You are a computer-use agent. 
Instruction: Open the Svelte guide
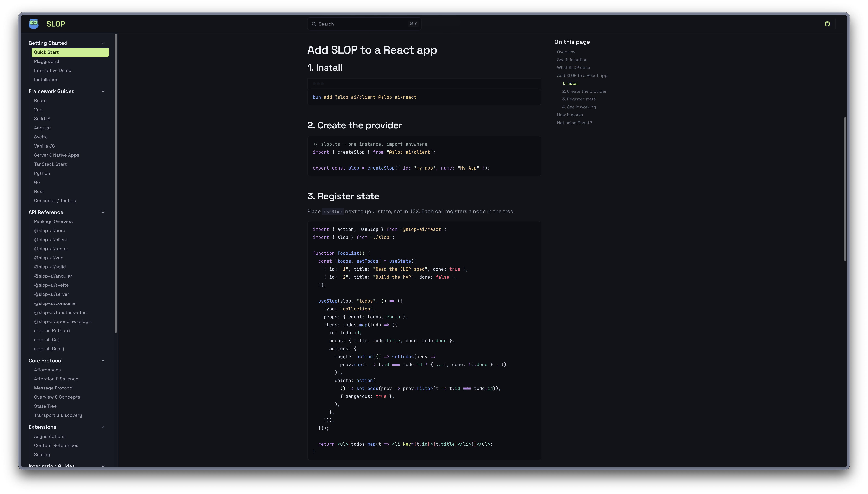(x=41, y=137)
